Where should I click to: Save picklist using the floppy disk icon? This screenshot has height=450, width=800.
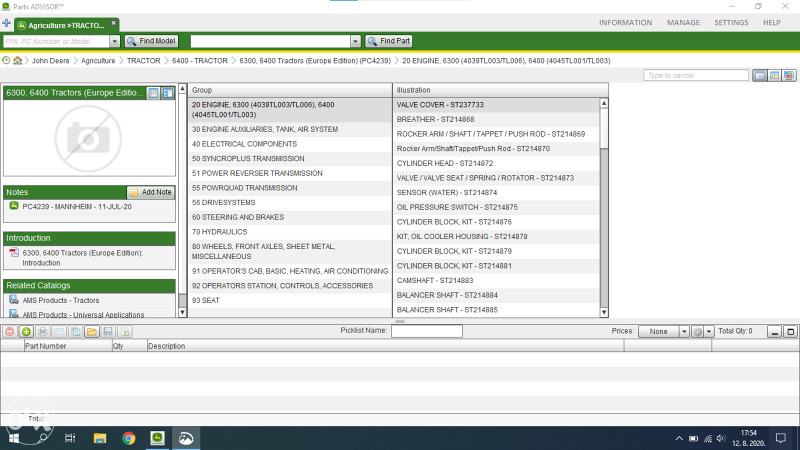click(108, 332)
